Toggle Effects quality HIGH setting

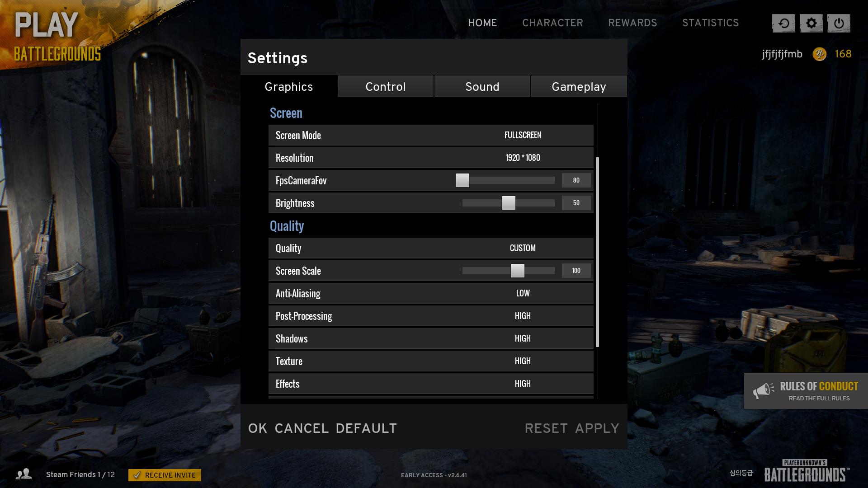522,383
